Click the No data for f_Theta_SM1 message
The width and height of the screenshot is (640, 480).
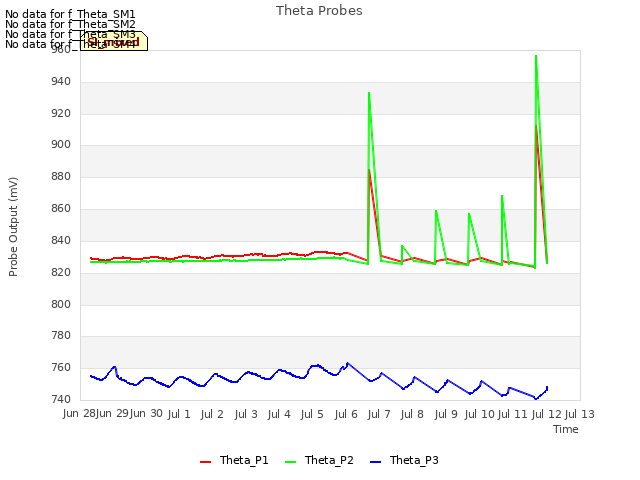70,14
